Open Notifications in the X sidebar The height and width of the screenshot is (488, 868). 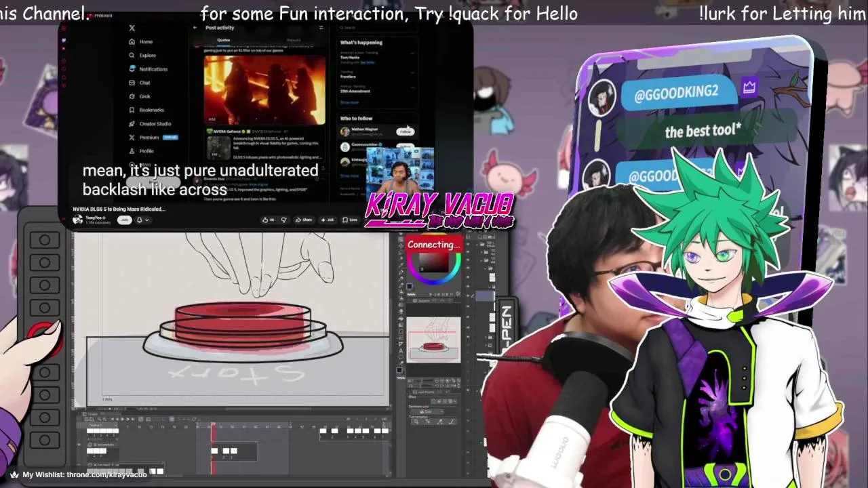pos(148,69)
